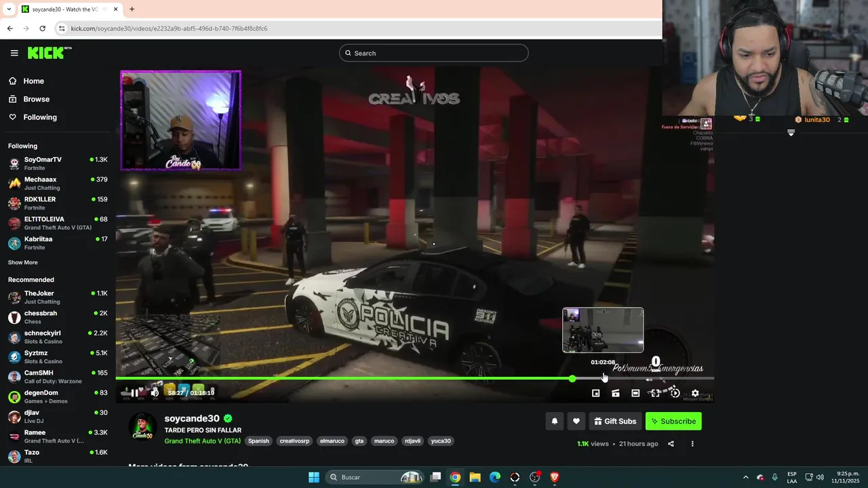
Task: Switch the video to fullscreen
Action: [x=655, y=393]
